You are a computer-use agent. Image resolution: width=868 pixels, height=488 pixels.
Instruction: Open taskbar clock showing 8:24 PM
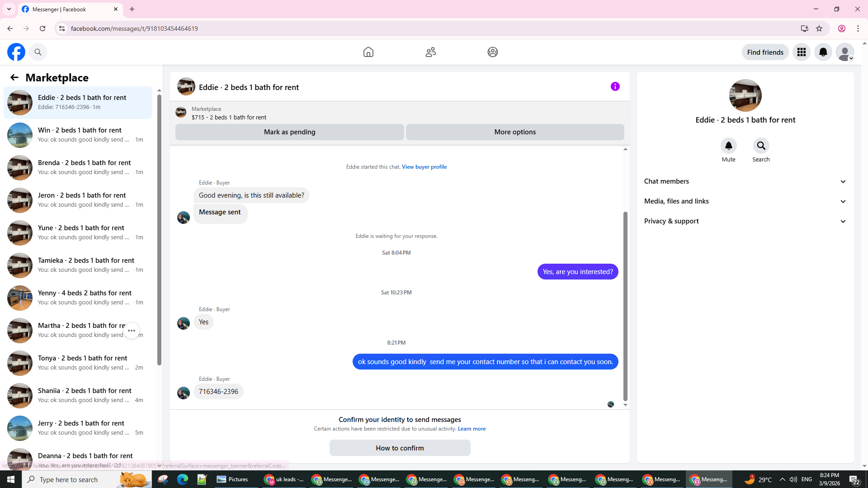(830, 479)
